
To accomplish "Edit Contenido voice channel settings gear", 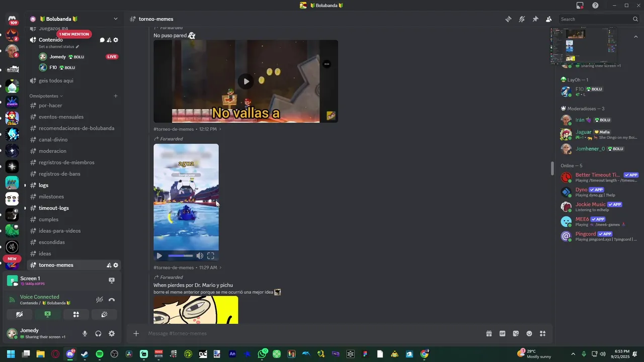I will point(116,40).
